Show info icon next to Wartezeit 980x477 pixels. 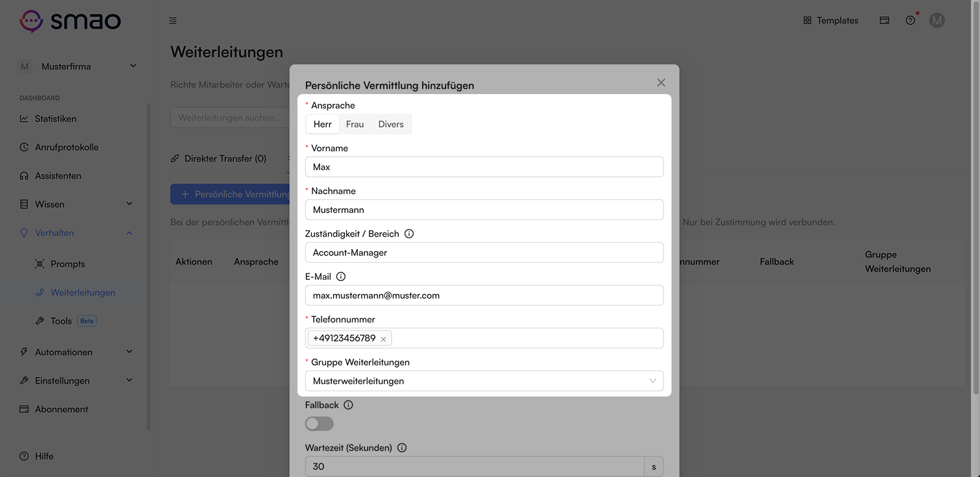point(402,448)
